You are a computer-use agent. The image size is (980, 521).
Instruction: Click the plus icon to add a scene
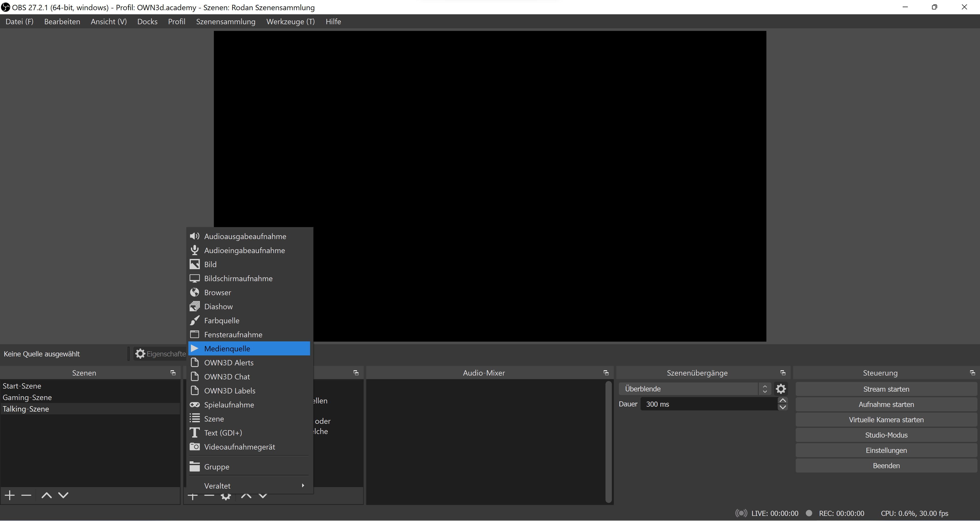pos(9,495)
